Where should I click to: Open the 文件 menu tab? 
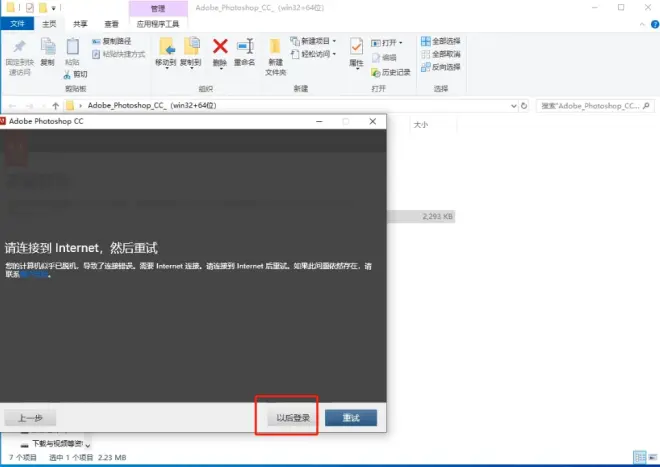(17, 24)
